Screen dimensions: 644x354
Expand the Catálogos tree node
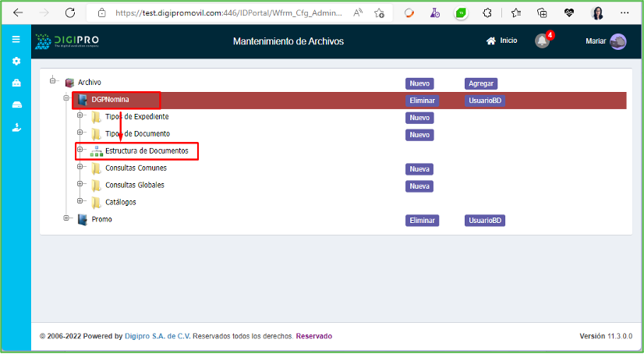click(80, 202)
